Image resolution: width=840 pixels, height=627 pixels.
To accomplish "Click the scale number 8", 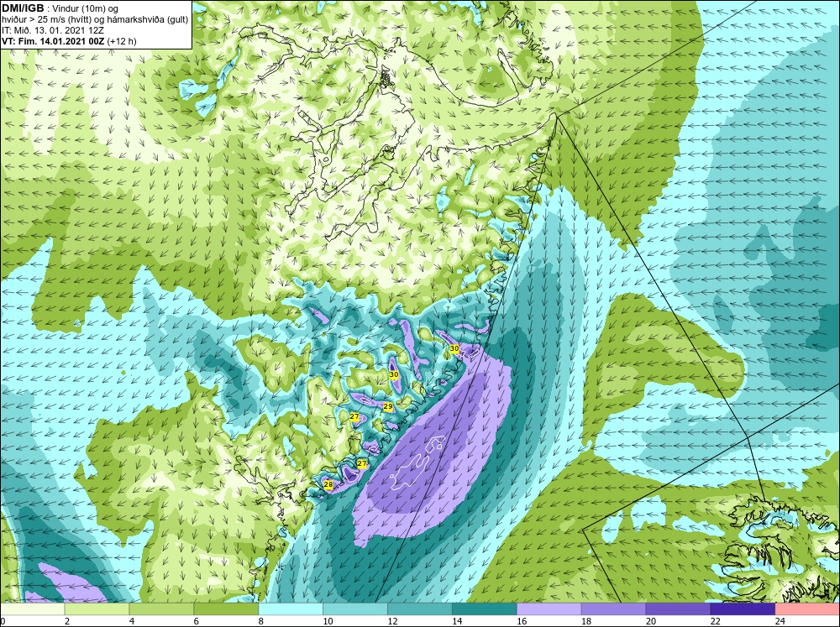I will tap(261, 621).
